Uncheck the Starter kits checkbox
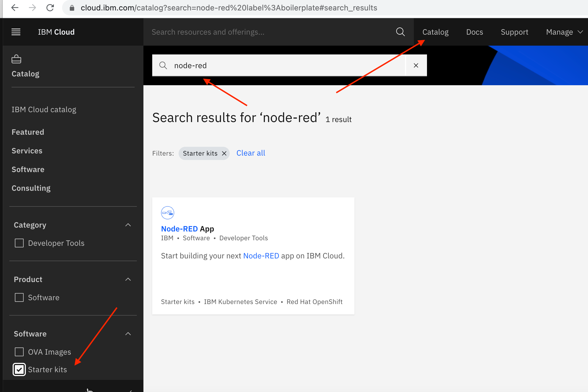588x392 pixels. 19,369
